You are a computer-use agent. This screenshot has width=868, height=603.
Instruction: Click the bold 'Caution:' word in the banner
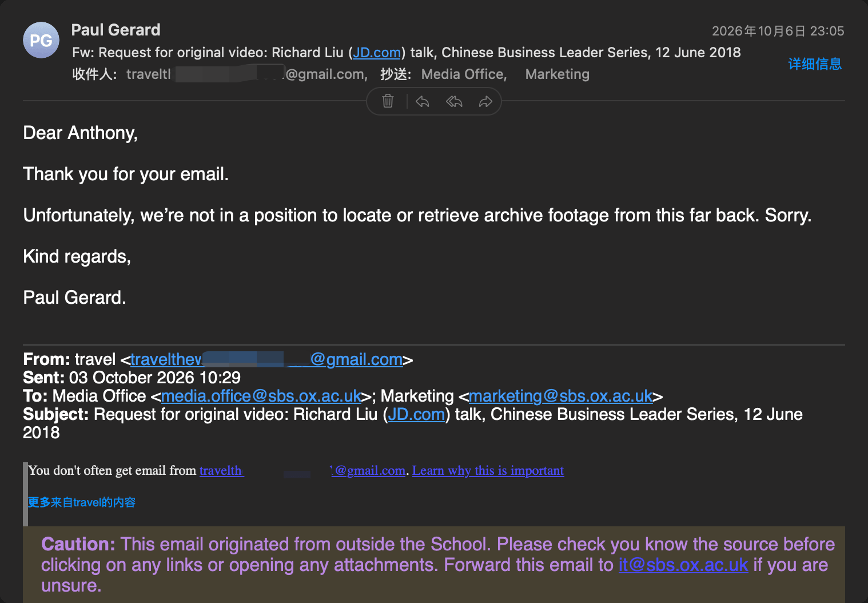pyautogui.click(x=78, y=544)
